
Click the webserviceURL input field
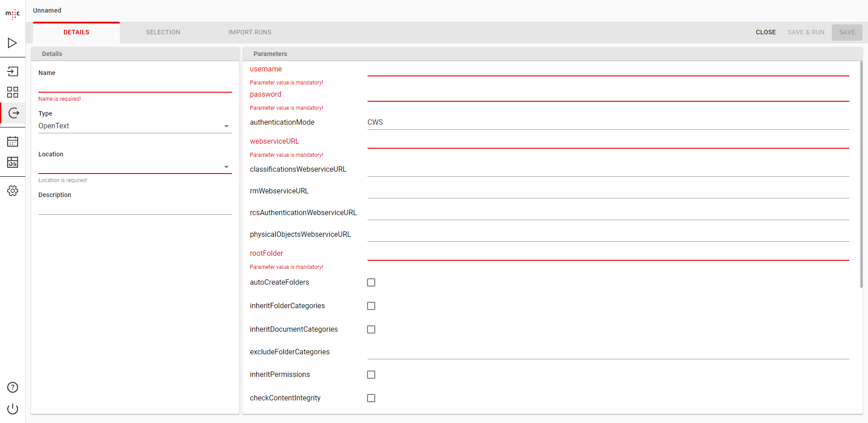608,141
